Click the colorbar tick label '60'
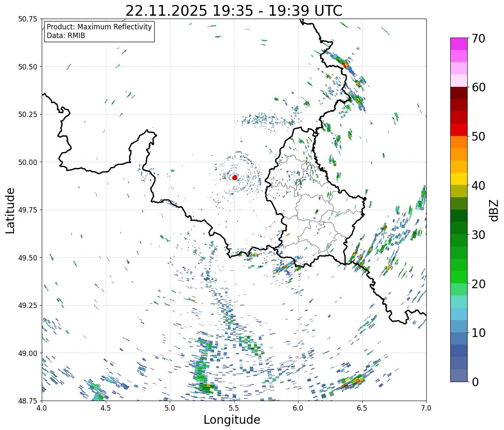Image resolution: width=504 pixels, height=430 pixels. 478,87
